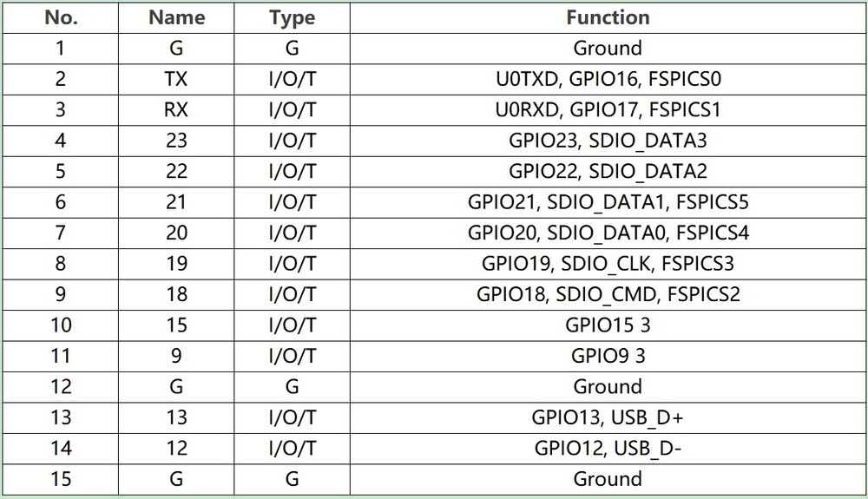868x499 pixels.
Task: Select the "GPIO13, USB_D+" cell
Action: [x=608, y=417]
